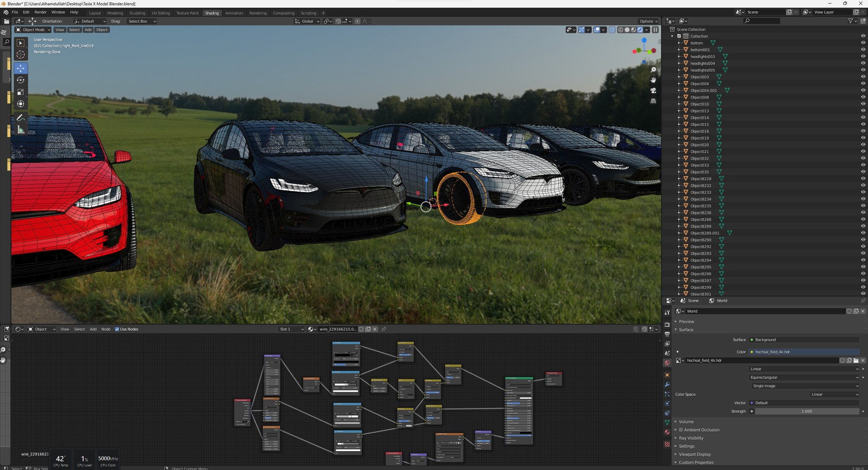Open the Select Box drag dropdown

point(142,21)
